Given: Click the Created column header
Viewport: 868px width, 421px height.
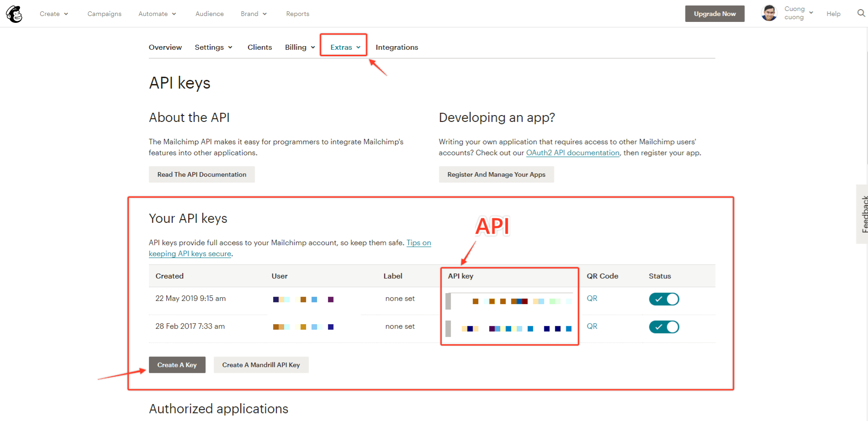Looking at the screenshot, I should pos(169,276).
